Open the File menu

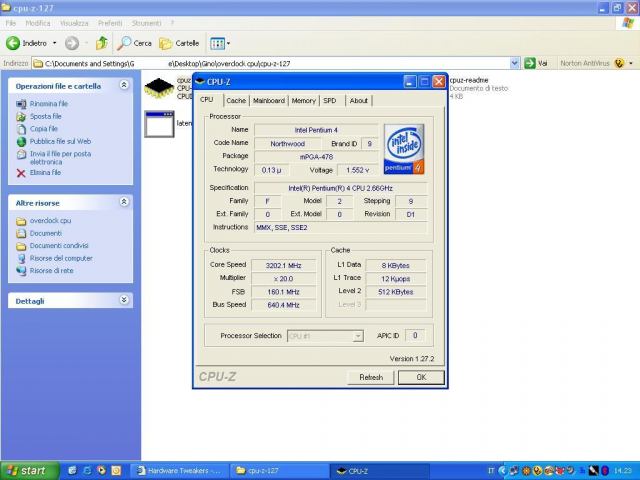coord(11,23)
